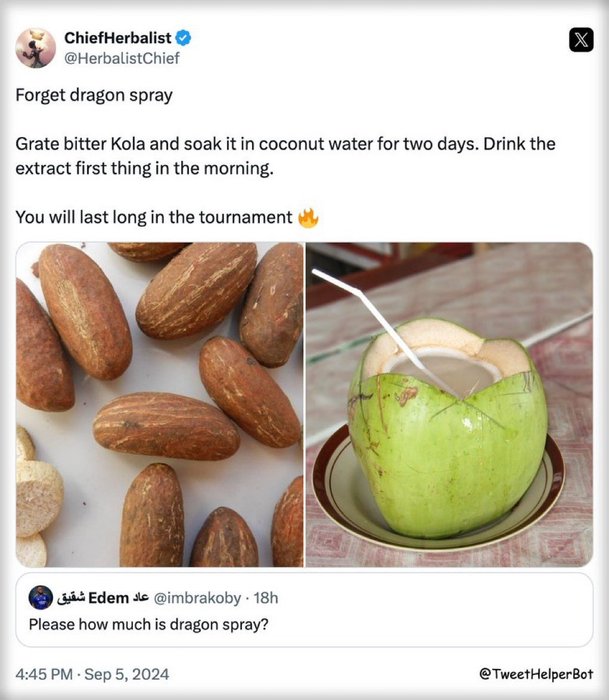
Task: Click the "Grate bitter Kola" paragraph
Action: coord(285,156)
